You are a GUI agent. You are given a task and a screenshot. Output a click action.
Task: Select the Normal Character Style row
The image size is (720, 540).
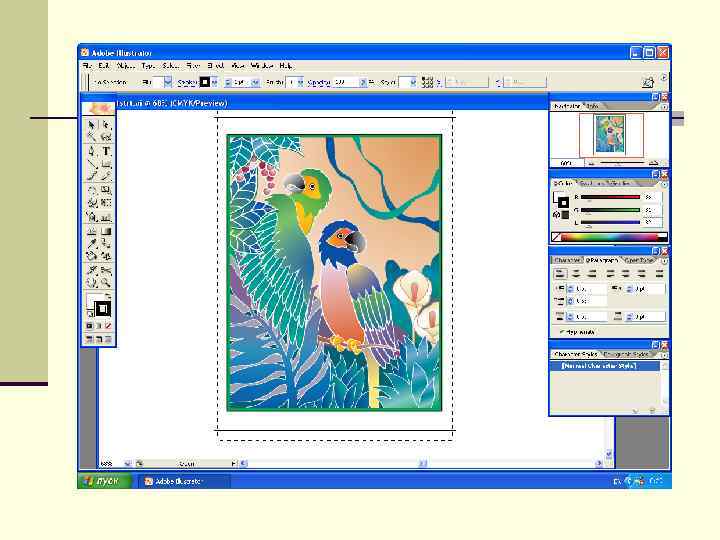pos(605,366)
